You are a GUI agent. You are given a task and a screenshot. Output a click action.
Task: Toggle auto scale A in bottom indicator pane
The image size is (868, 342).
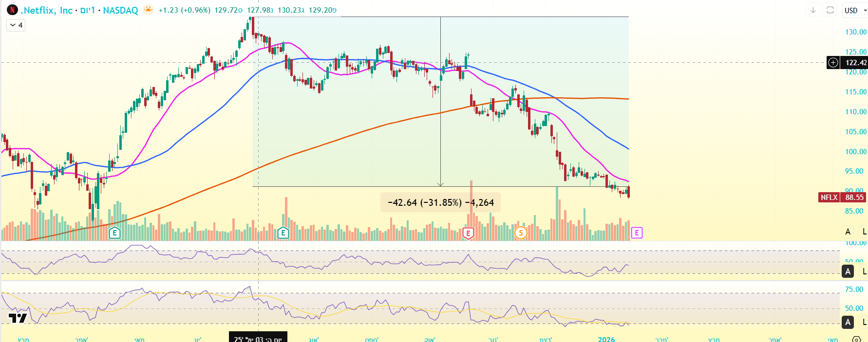pos(848,322)
